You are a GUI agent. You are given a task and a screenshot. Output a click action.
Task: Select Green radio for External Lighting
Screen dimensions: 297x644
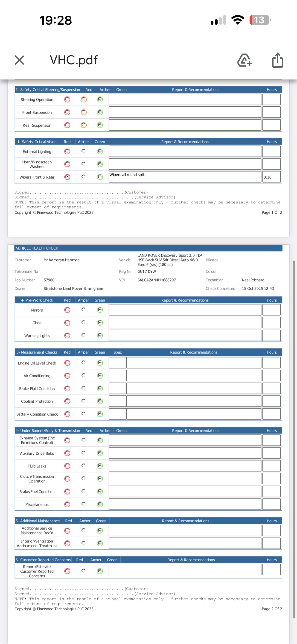coord(100,151)
